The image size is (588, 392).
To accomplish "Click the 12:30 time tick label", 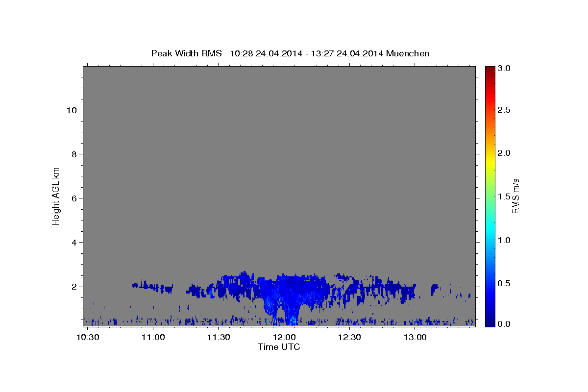I will [x=349, y=337].
